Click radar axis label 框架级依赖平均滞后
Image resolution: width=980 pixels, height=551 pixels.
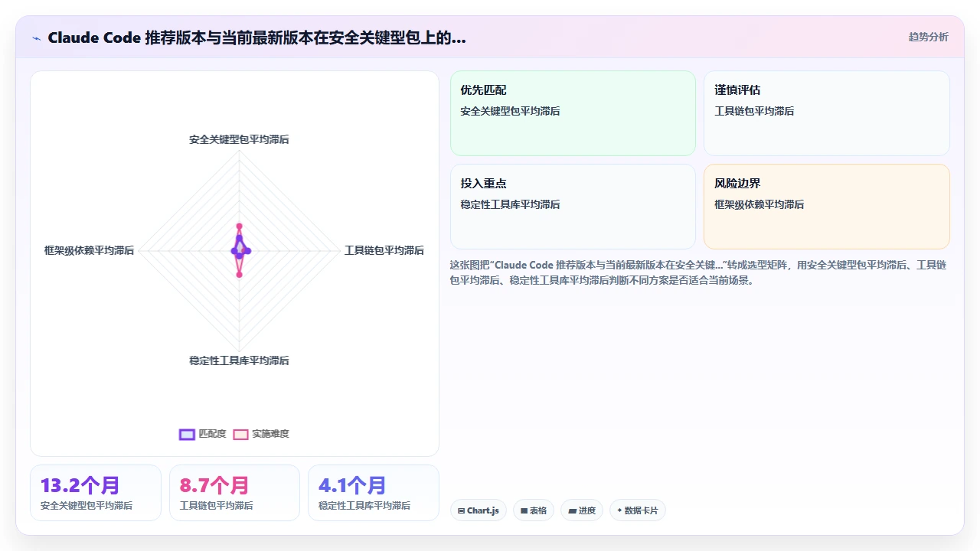pos(89,250)
